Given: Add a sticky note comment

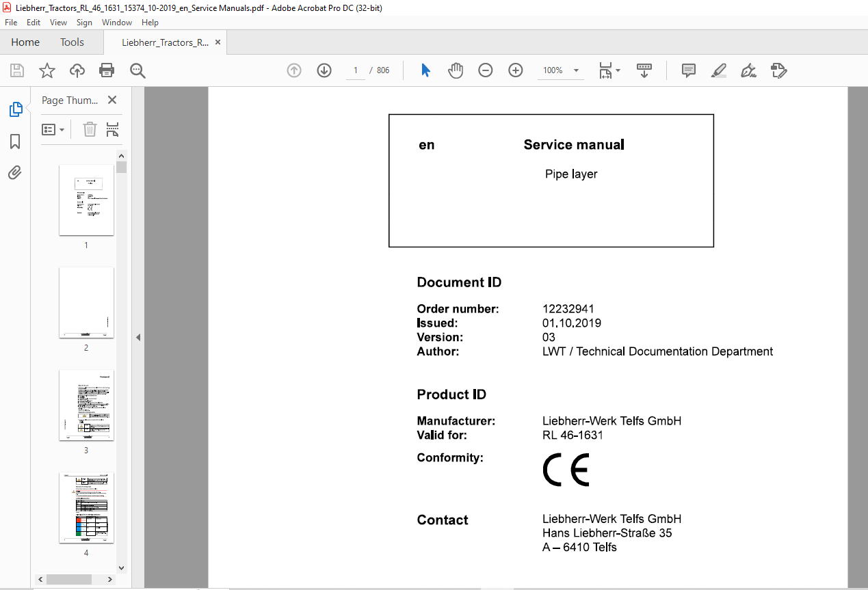Looking at the screenshot, I should (x=689, y=70).
